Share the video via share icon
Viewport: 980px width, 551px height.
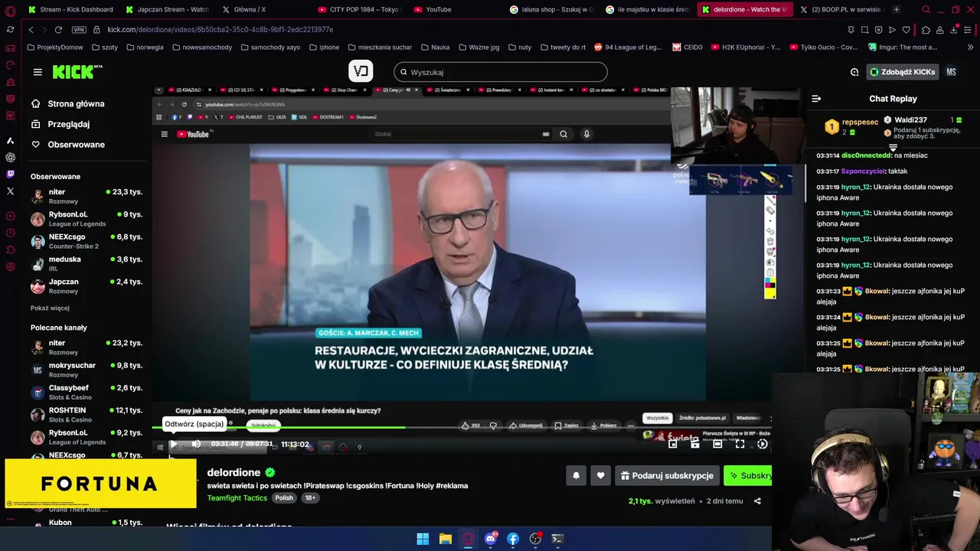[757, 501]
